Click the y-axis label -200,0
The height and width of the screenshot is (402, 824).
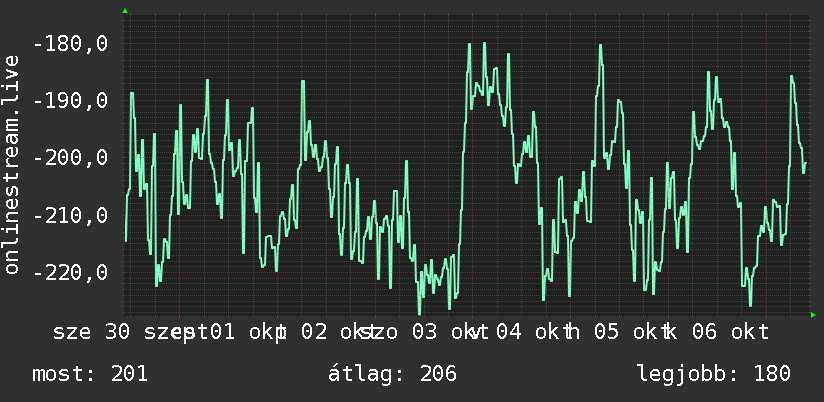[70, 158]
